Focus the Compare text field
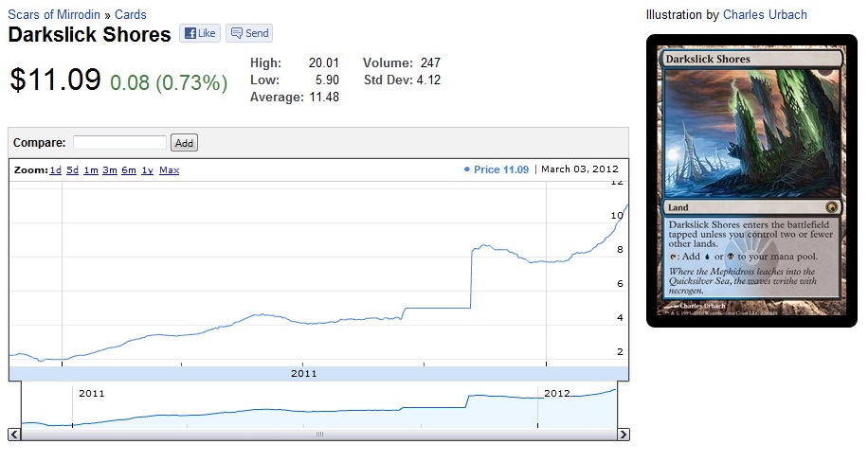 pos(119,143)
